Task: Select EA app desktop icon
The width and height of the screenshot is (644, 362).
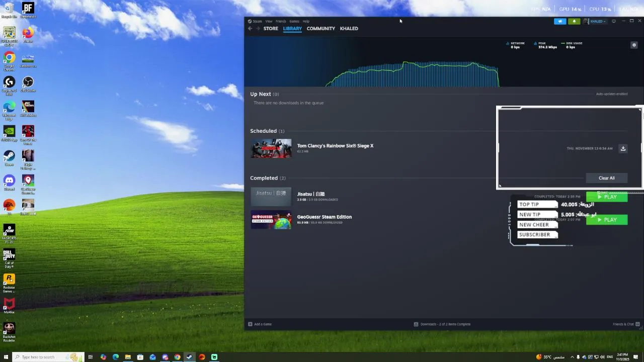Action: (x=9, y=207)
